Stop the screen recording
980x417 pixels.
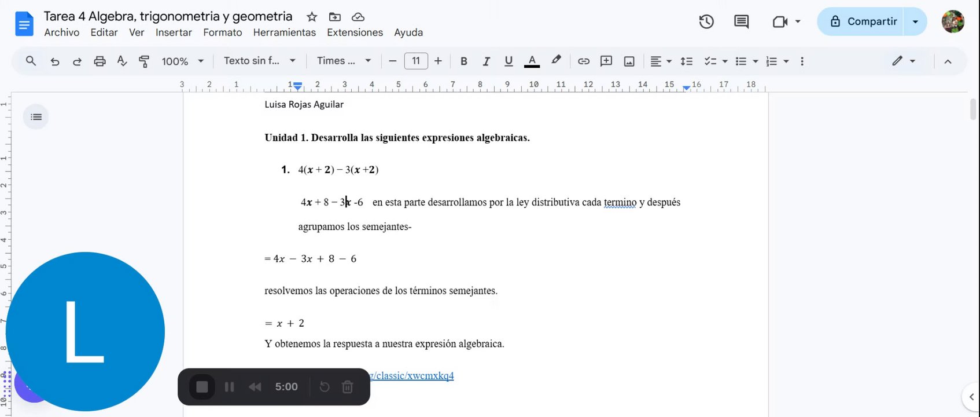[x=202, y=387]
